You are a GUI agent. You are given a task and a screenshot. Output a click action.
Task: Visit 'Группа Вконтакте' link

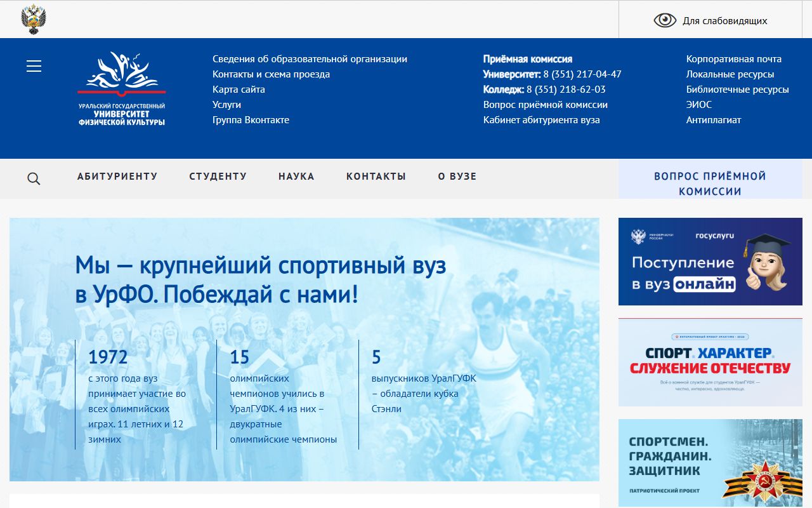point(251,120)
